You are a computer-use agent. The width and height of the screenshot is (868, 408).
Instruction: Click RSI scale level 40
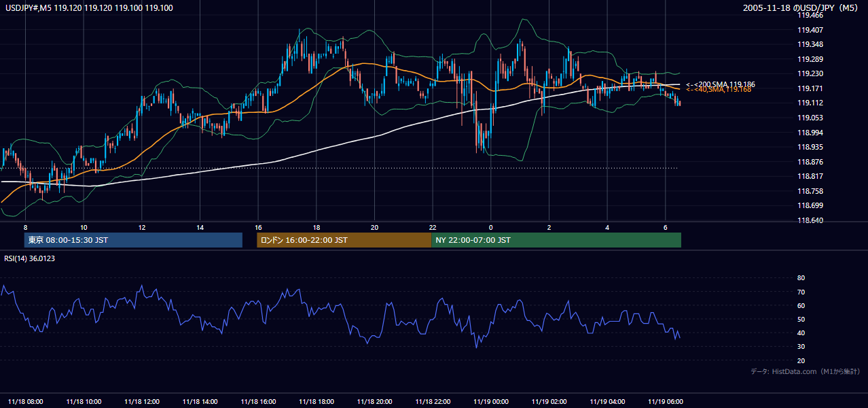[x=801, y=333]
